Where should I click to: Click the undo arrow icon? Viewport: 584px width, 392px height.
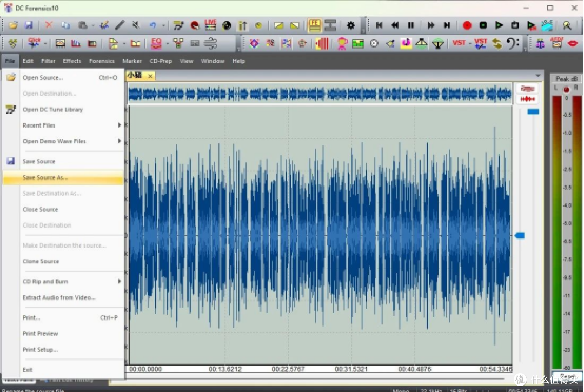pyautogui.click(x=152, y=25)
